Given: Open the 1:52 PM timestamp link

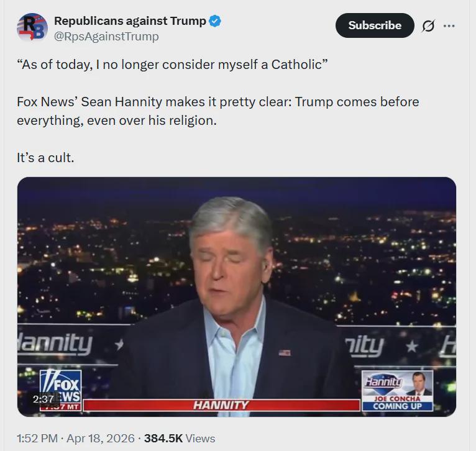Looking at the screenshot, I should pos(37,438).
